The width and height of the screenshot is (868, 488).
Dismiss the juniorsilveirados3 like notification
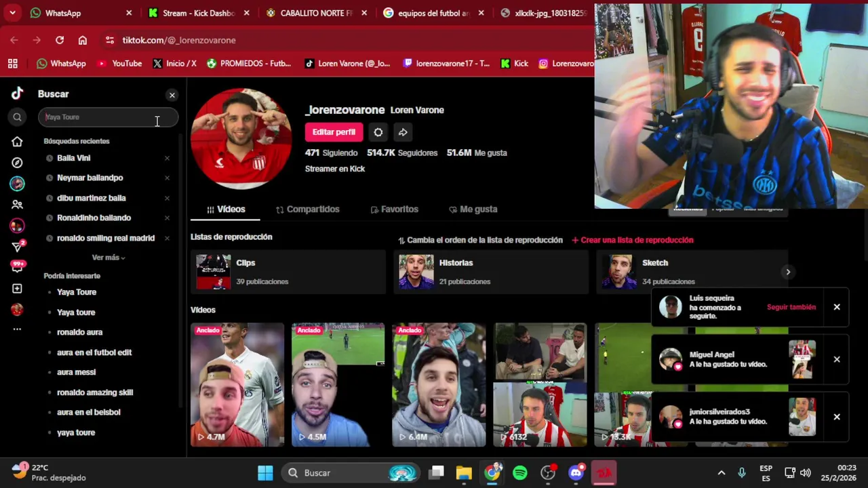tap(837, 417)
